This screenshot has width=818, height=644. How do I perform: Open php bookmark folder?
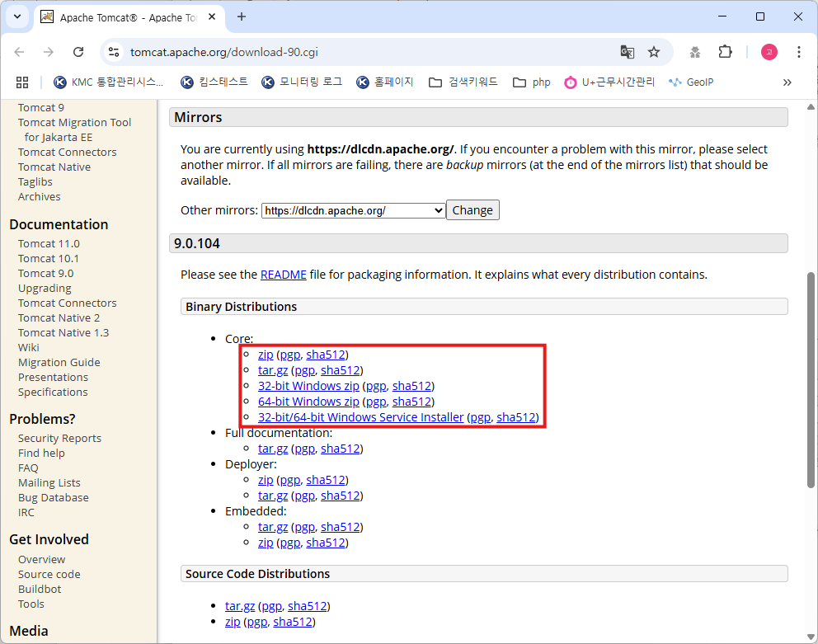[532, 82]
